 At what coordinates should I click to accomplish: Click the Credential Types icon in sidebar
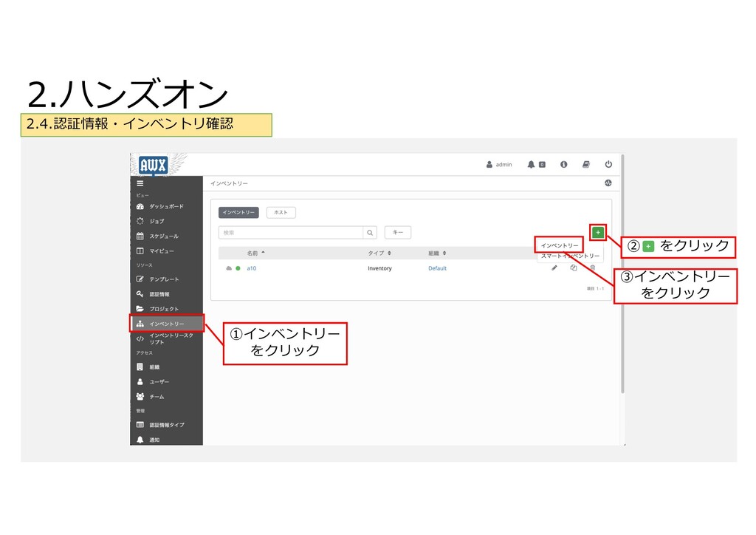(140, 424)
